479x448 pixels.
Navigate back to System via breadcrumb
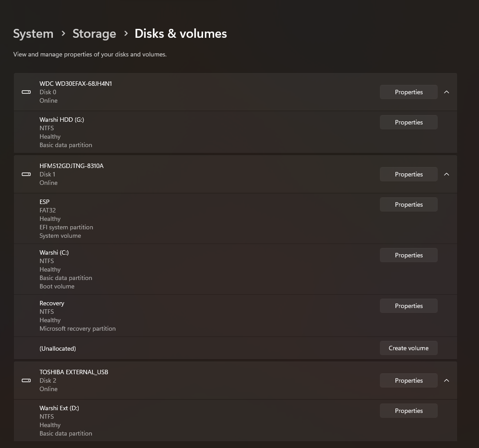click(x=33, y=33)
